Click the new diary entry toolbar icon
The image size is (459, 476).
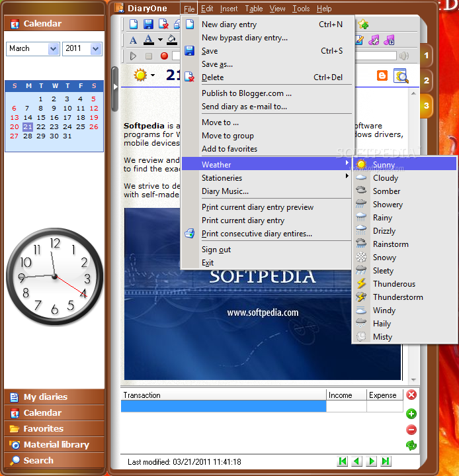pos(134,24)
